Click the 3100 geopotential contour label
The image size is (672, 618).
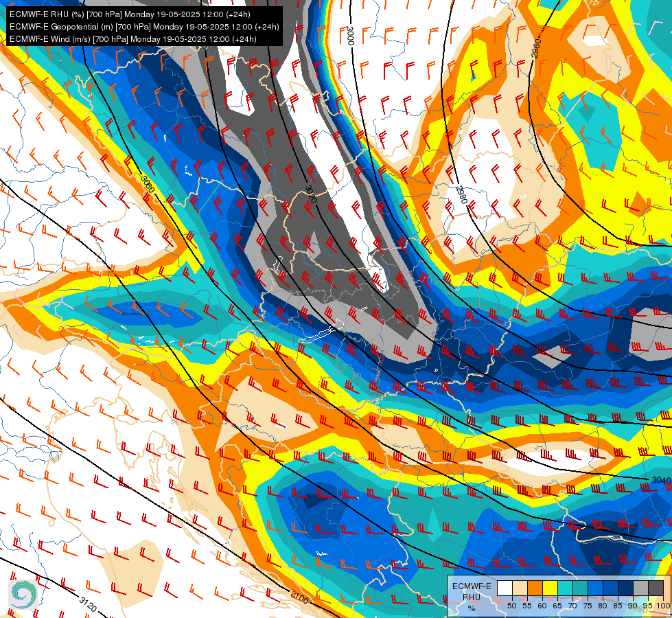(x=299, y=597)
